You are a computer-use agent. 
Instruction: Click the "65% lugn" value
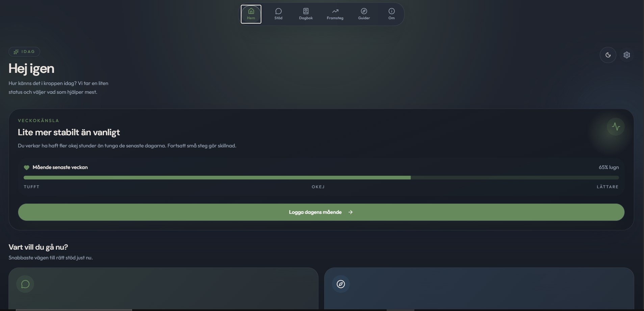(609, 167)
